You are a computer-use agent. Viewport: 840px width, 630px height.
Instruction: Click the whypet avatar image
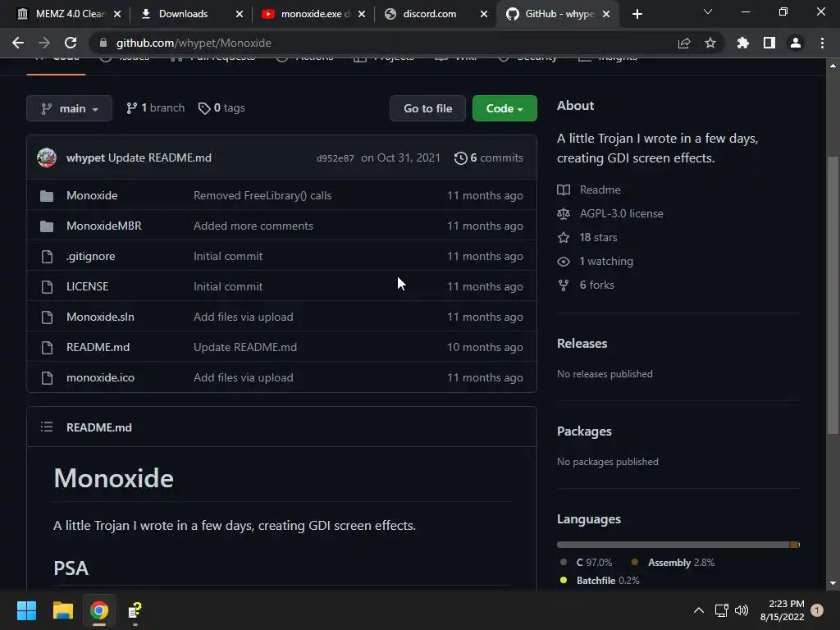pyautogui.click(x=47, y=157)
